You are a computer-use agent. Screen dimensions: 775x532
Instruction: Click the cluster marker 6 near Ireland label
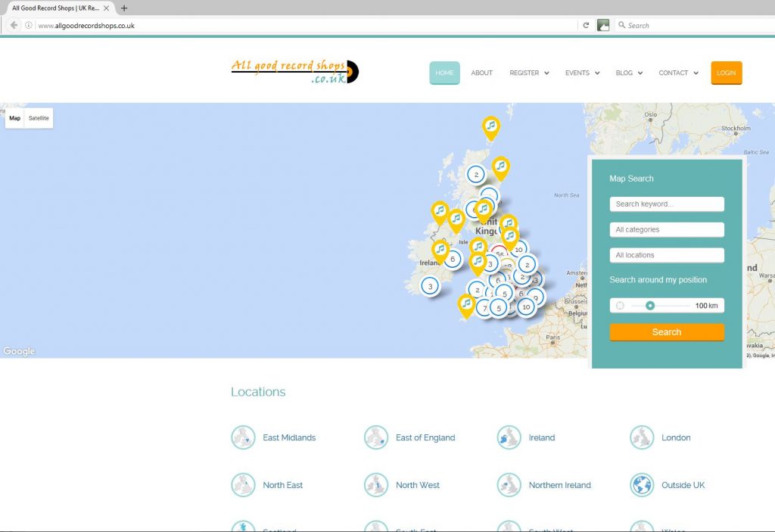(x=453, y=259)
